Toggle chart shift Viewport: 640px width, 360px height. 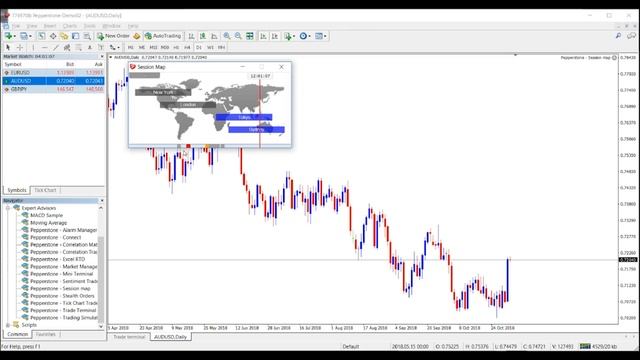[275, 36]
